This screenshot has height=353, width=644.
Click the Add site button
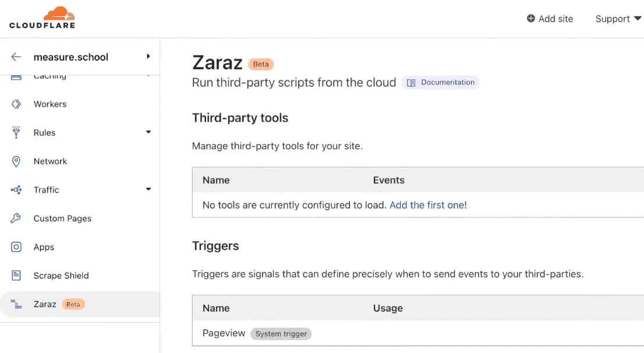[x=549, y=19]
